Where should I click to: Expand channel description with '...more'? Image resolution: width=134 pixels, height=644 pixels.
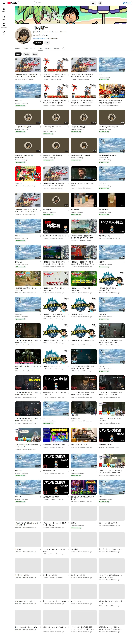tap(46, 35)
